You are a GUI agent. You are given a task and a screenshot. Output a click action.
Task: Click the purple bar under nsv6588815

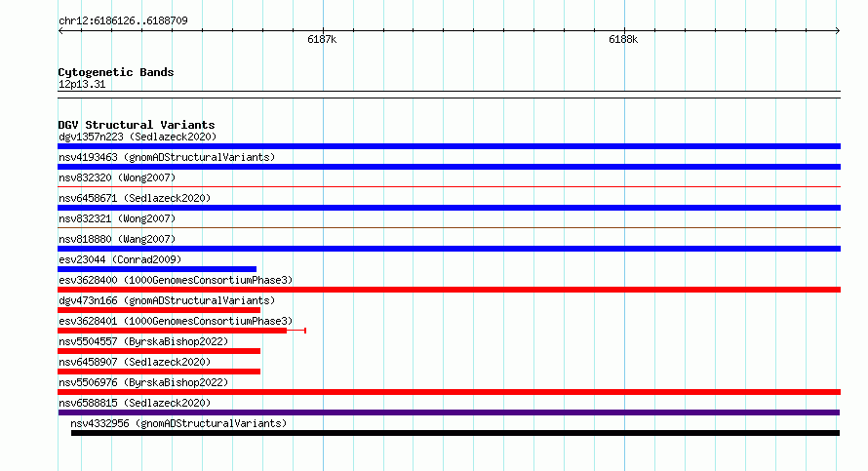tap(449, 412)
